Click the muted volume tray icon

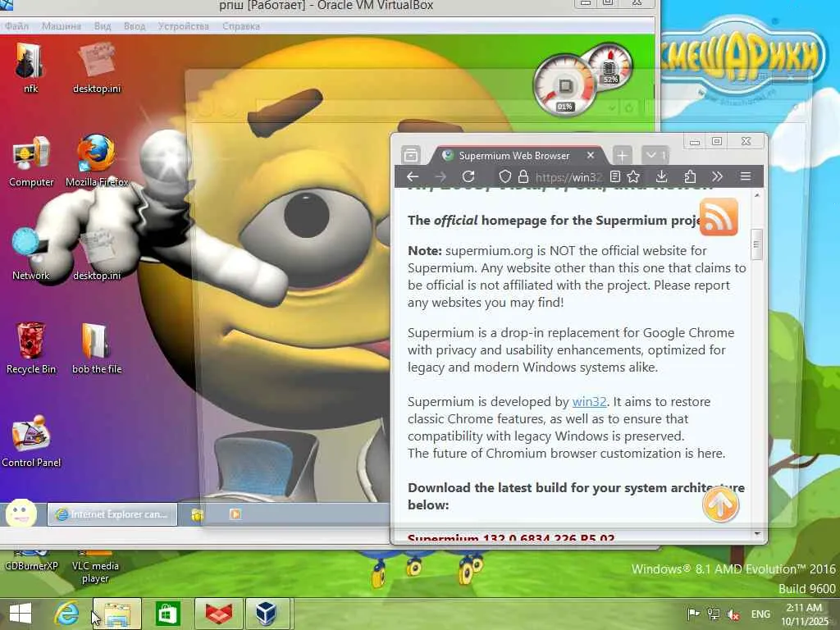coord(733,614)
